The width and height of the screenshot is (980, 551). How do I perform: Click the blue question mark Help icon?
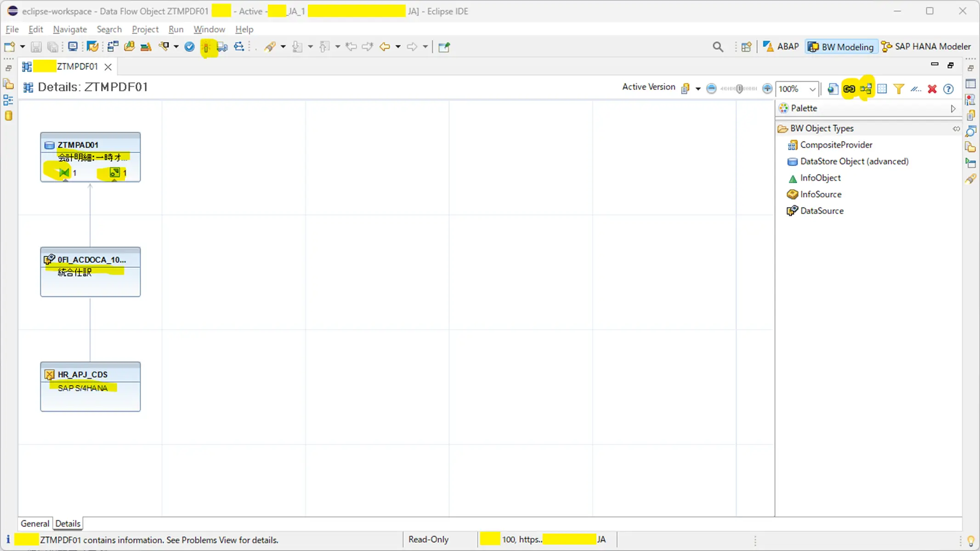point(948,89)
